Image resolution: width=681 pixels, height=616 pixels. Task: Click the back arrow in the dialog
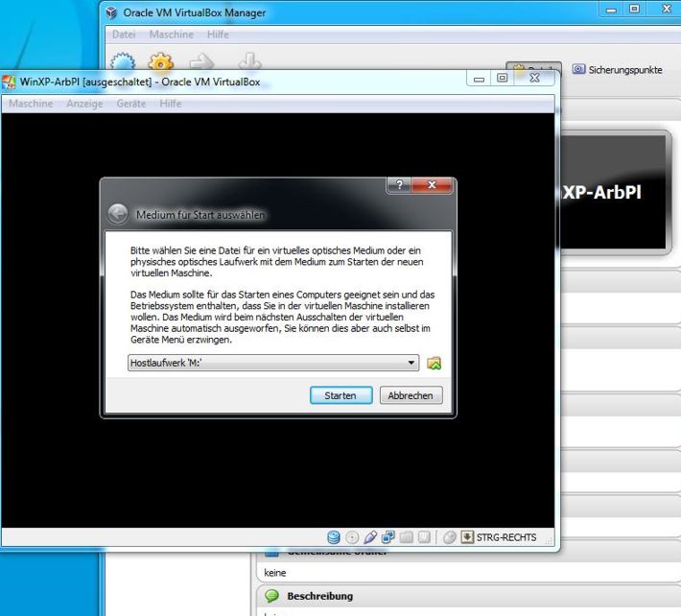pos(118,214)
